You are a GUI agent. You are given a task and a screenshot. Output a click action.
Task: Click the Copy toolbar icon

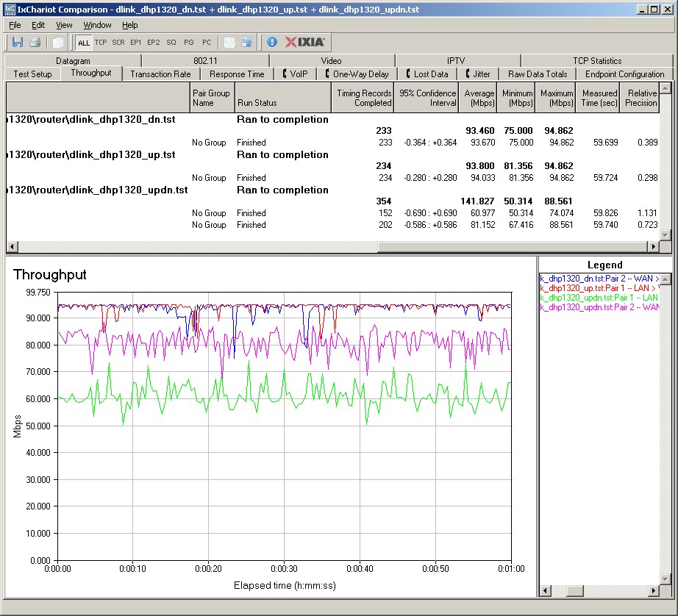[x=57, y=42]
